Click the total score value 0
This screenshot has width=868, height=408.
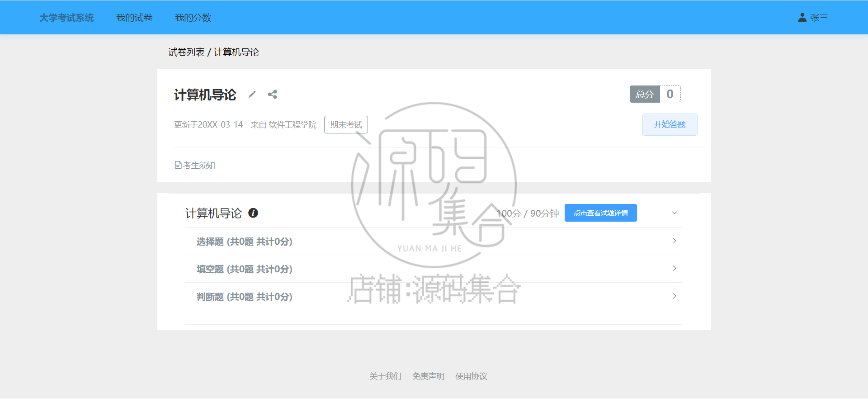tap(670, 94)
